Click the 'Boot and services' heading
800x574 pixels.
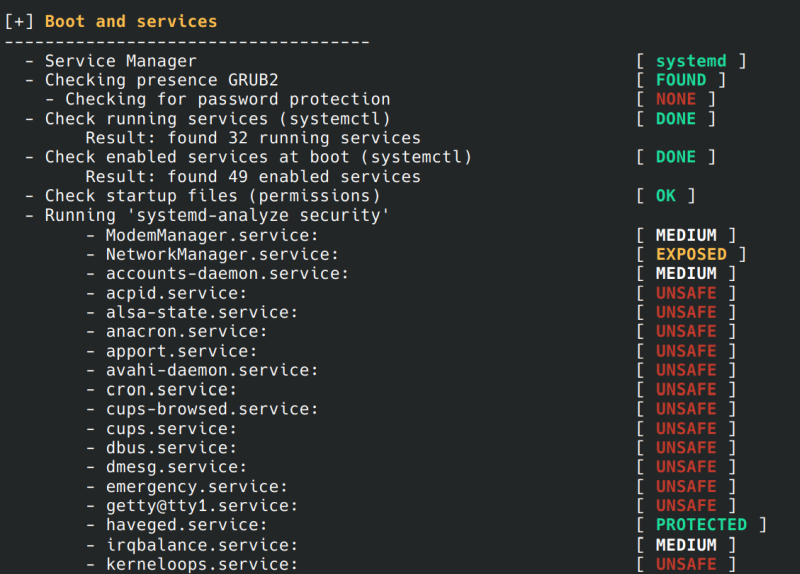pos(131,21)
